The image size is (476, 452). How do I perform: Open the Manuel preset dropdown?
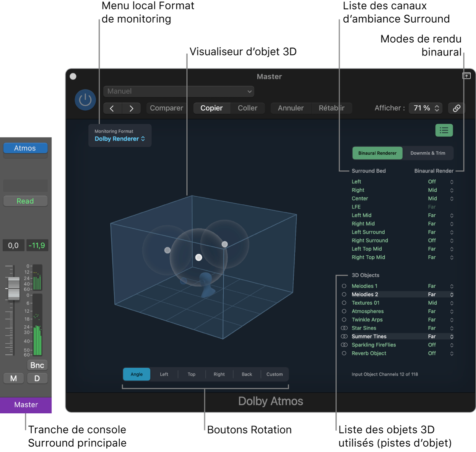pos(179,91)
